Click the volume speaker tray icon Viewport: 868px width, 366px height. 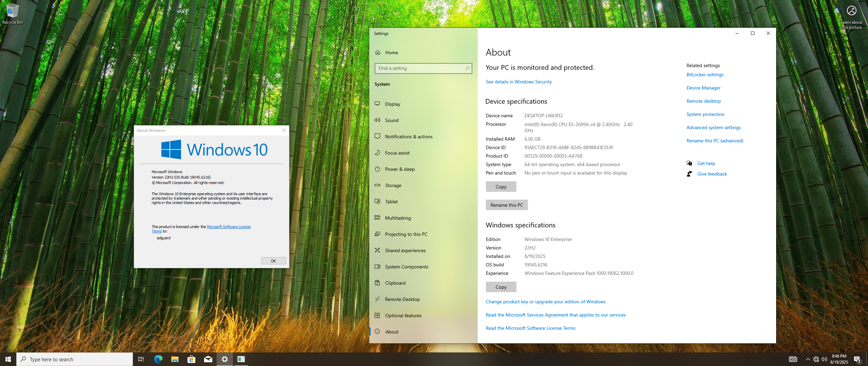824,359
